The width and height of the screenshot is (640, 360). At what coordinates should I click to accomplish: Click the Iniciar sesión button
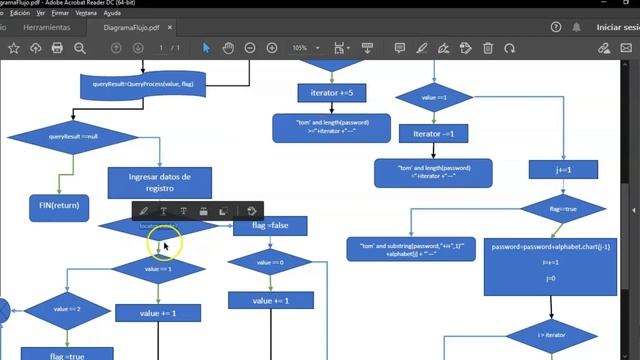click(x=618, y=27)
